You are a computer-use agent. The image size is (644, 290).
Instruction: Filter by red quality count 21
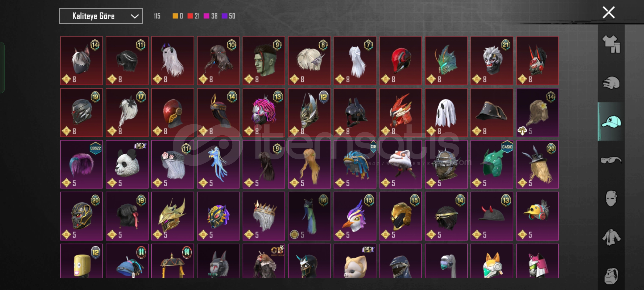[x=193, y=16]
